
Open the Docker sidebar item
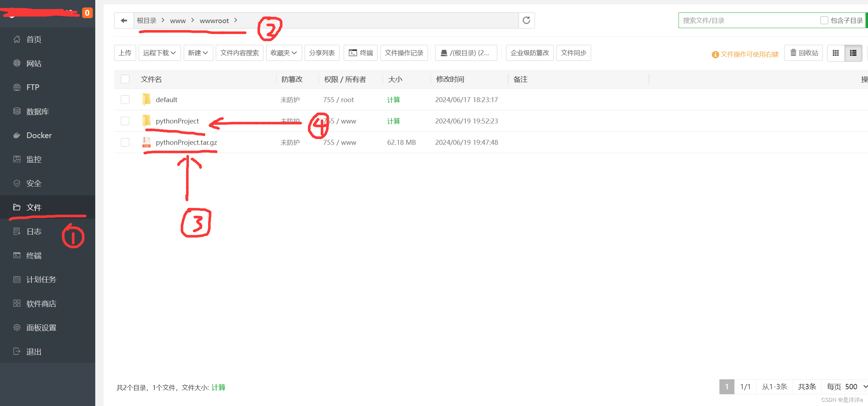point(39,135)
